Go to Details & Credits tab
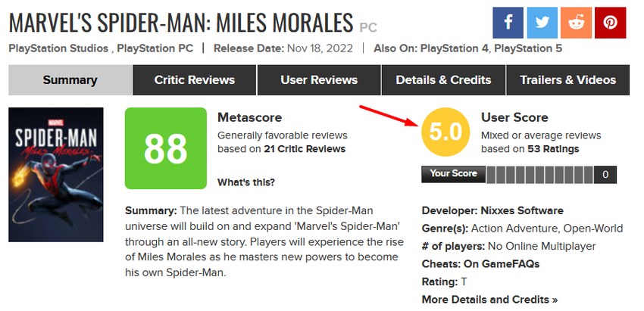 [x=443, y=80]
